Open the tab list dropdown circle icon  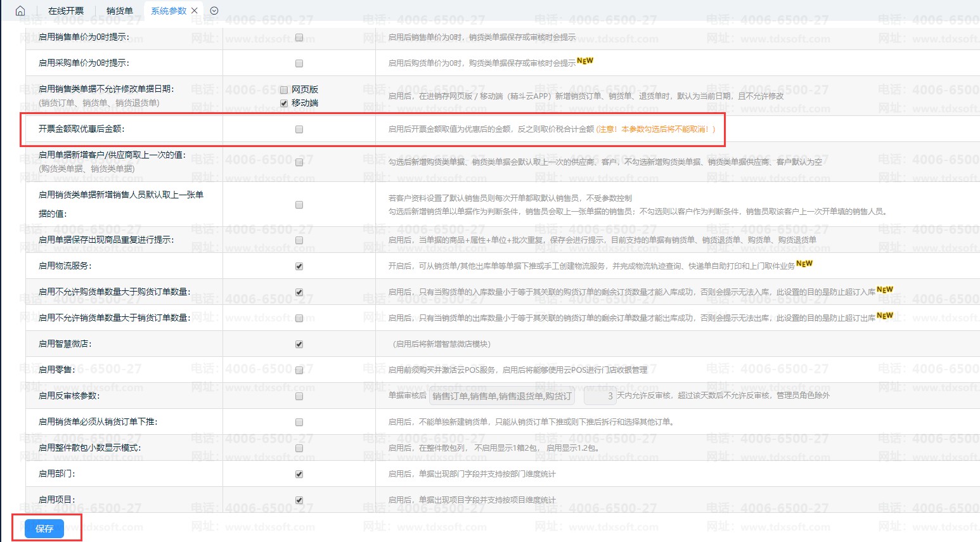[x=214, y=11]
